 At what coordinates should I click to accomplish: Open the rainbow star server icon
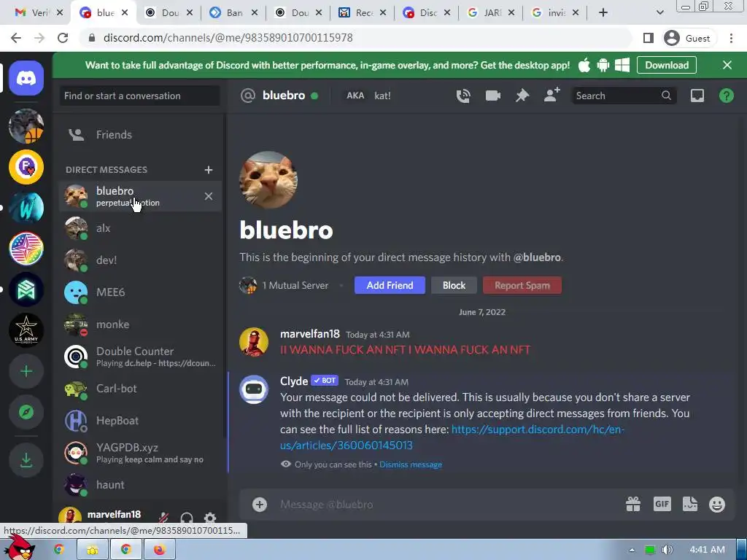pyautogui.click(x=26, y=249)
